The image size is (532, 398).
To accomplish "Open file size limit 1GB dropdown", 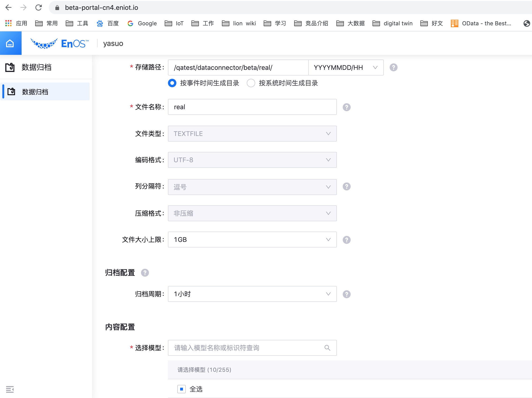I will click(252, 240).
